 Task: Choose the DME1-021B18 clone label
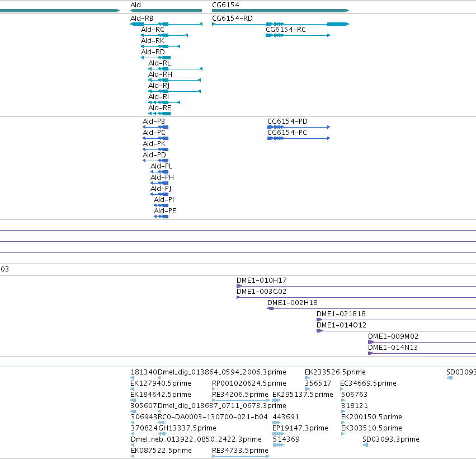tap(341, 314)
